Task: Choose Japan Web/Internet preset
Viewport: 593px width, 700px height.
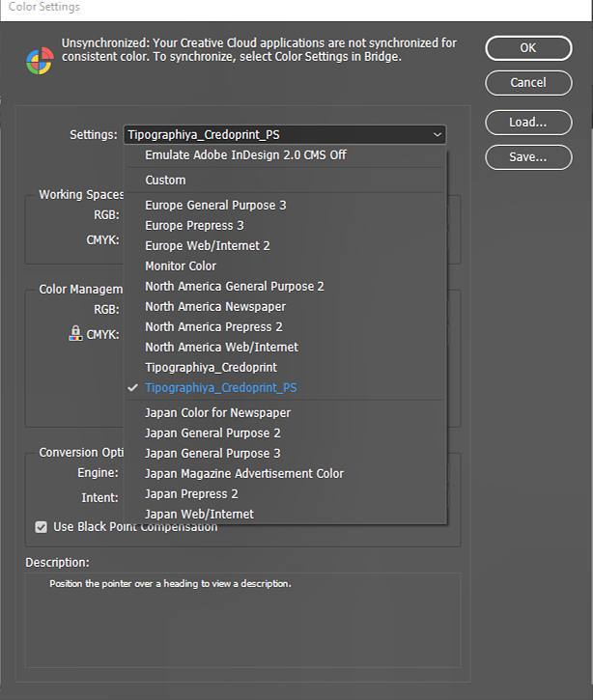Action: (x=285, y=514)
